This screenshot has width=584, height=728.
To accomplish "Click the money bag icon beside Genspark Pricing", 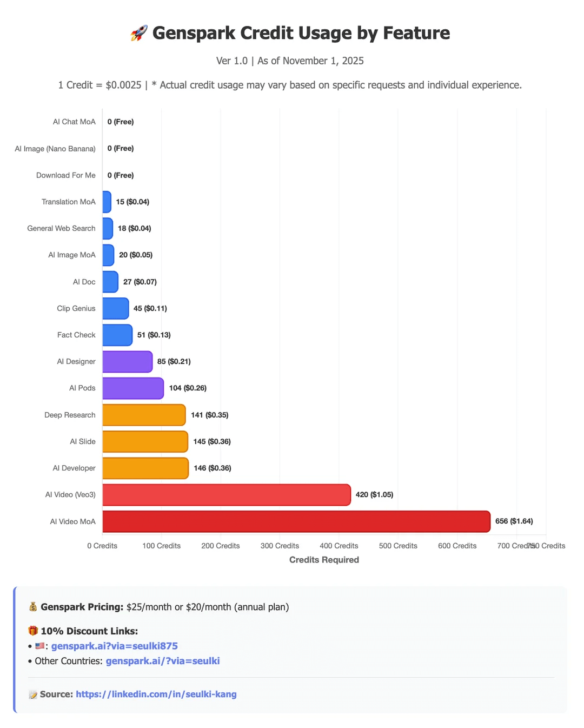I will point(33,607).
